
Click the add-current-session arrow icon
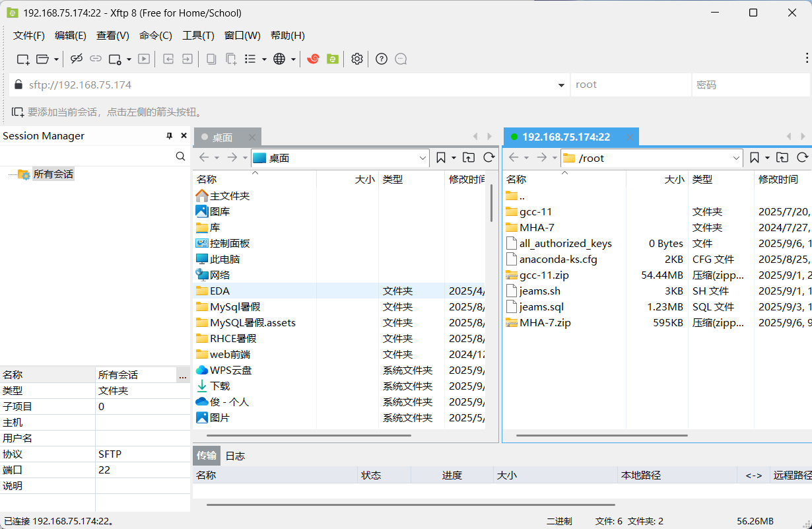pos(18,112)
